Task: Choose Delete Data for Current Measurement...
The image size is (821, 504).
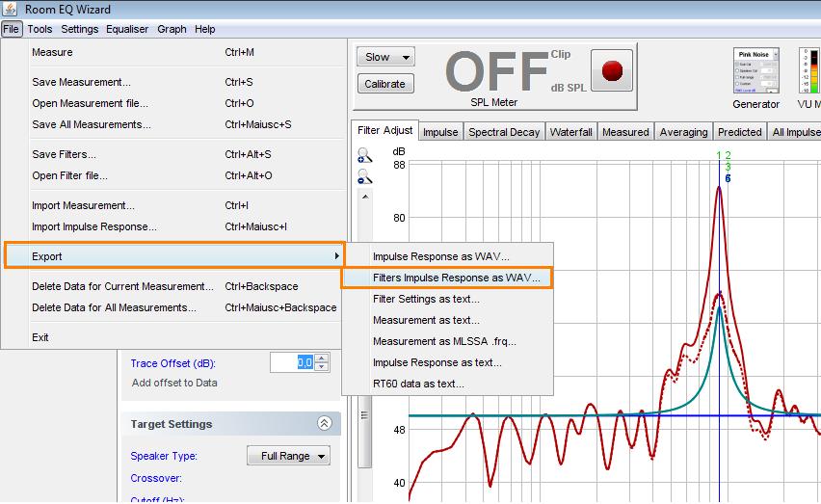Action: pos(173,286)
